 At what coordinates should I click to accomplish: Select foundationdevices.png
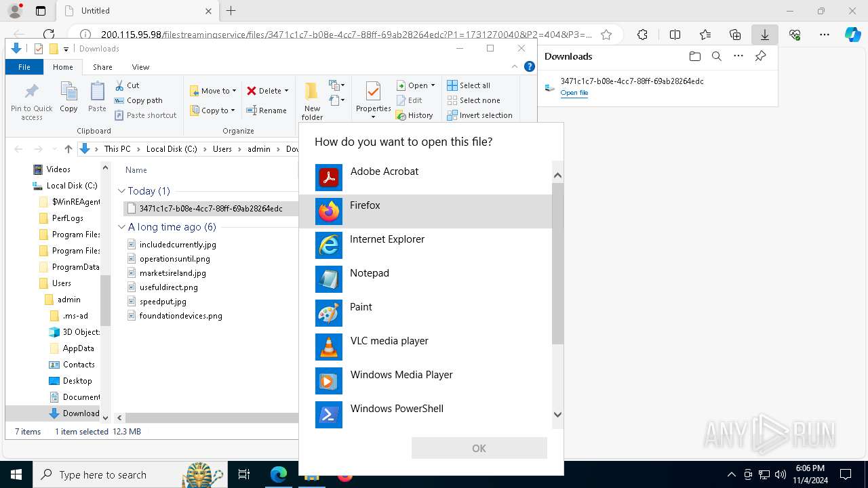(x=180, y=316)
